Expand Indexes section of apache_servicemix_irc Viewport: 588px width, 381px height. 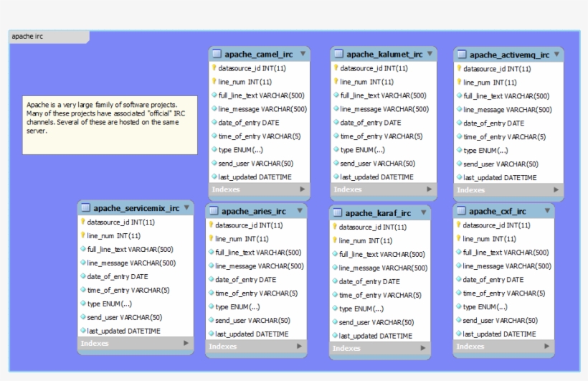186,343
